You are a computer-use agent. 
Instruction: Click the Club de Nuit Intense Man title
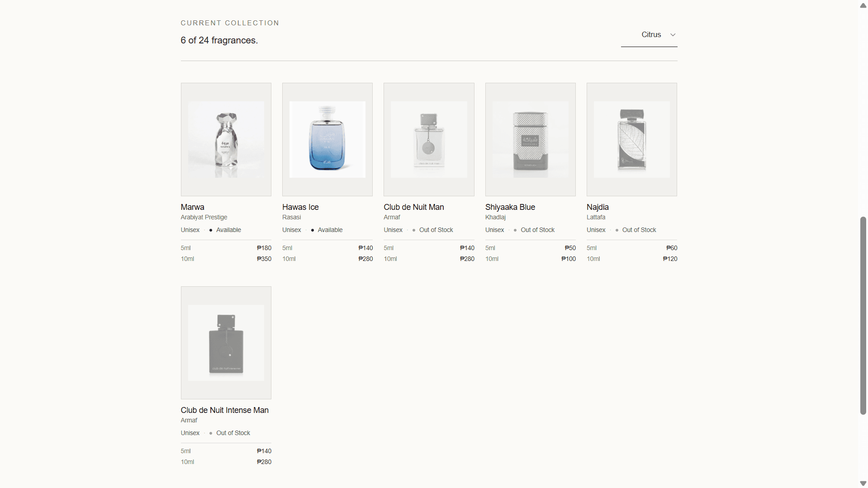click(225, 410)
